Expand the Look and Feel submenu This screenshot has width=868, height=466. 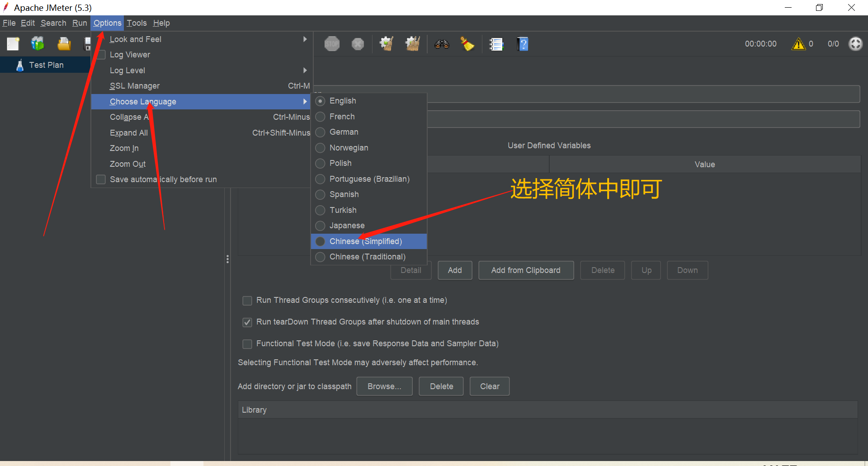(x=305, y=39)
